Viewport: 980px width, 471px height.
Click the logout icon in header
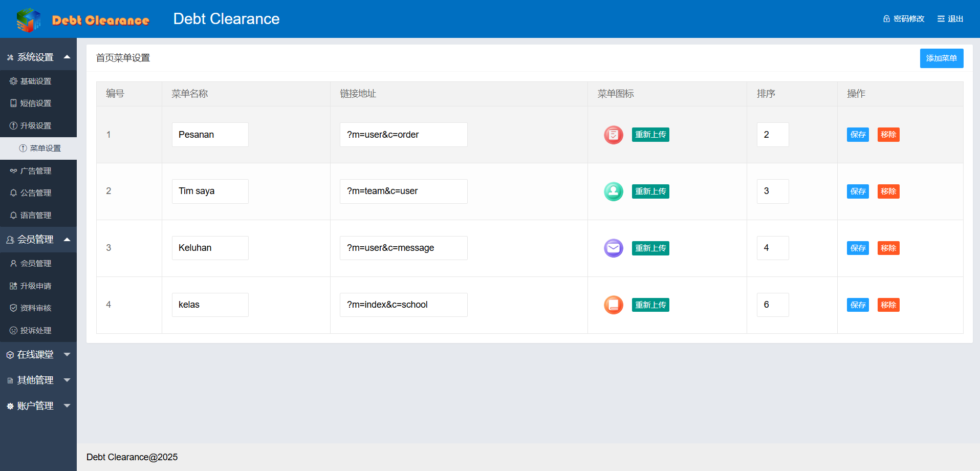pyautogui.click(x=941, y=19)
